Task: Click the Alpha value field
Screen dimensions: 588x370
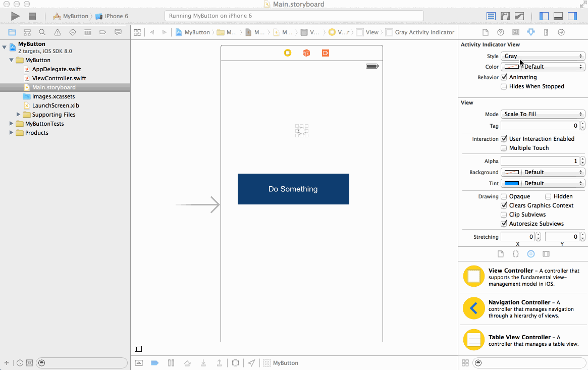Action: pos(540,161)
